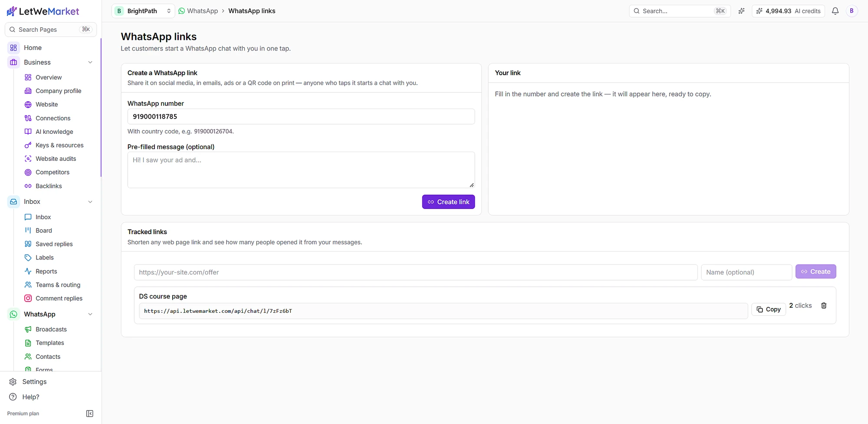868x424 pixels.
Task: Click the tracked link URL field
Action: tap(416, 272)
